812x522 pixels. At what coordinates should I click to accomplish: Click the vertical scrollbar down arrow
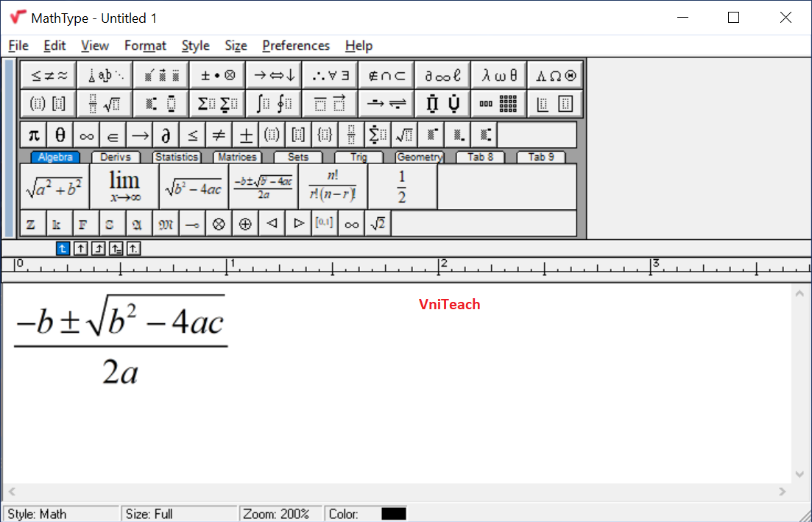(x=799, y=475)
